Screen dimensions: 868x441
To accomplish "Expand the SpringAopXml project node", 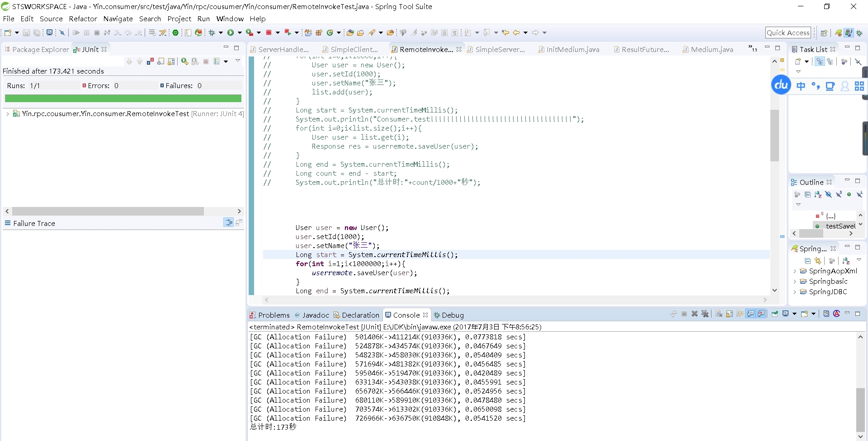I will (795, 271).
